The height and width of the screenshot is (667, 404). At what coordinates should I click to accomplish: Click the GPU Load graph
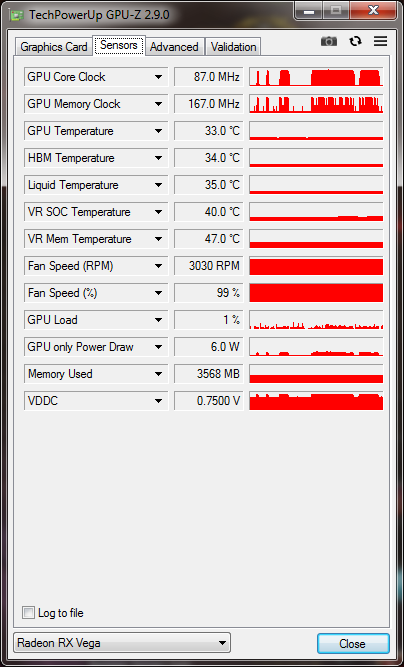click(x=316, y=320)
